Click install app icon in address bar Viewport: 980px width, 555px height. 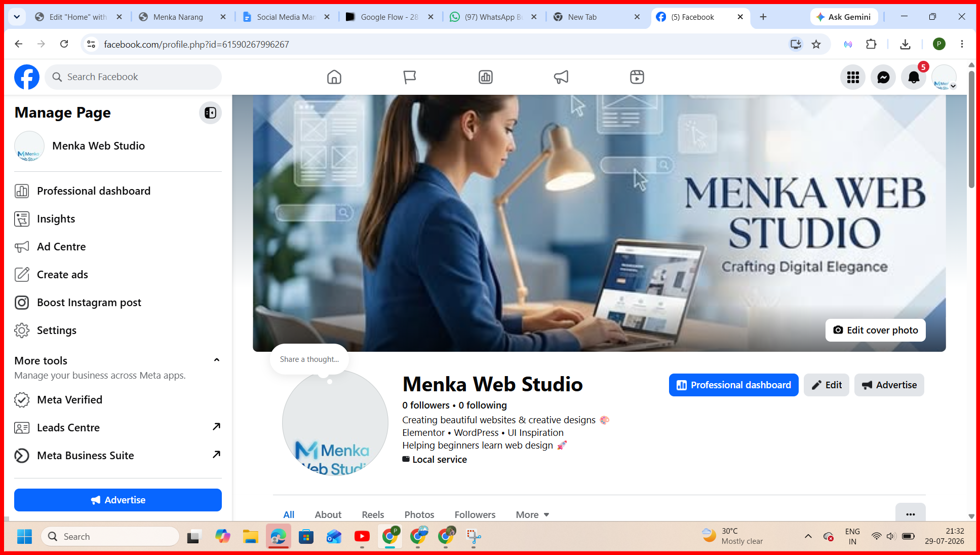(x=796, y=44)
